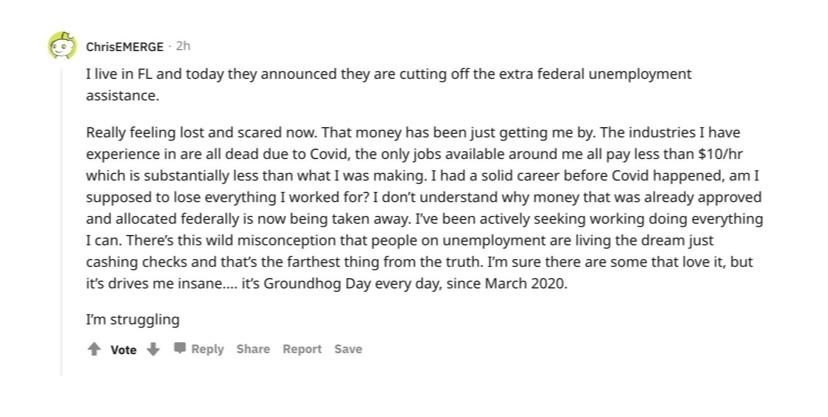Click the speech bubble reply icon

pyautogui.click(x=180, y=349)
